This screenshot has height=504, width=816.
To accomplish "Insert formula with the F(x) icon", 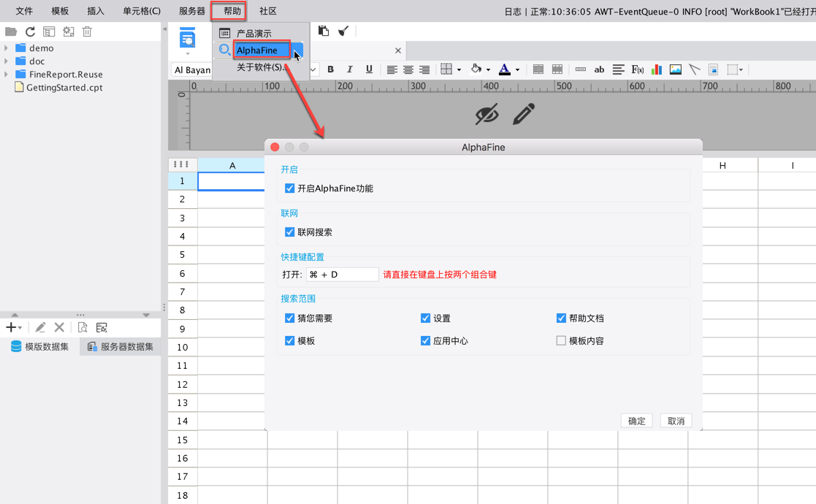I will (638, 69).
